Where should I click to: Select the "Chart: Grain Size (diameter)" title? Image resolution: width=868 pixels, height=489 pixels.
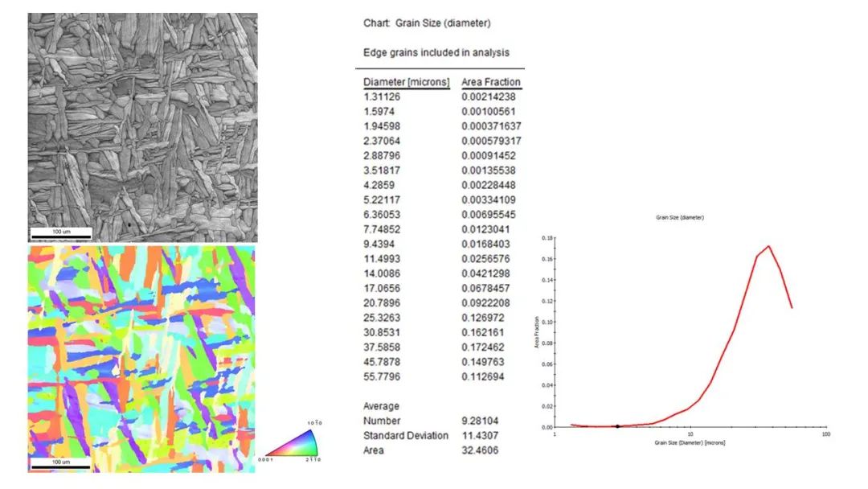coord(426,23)
